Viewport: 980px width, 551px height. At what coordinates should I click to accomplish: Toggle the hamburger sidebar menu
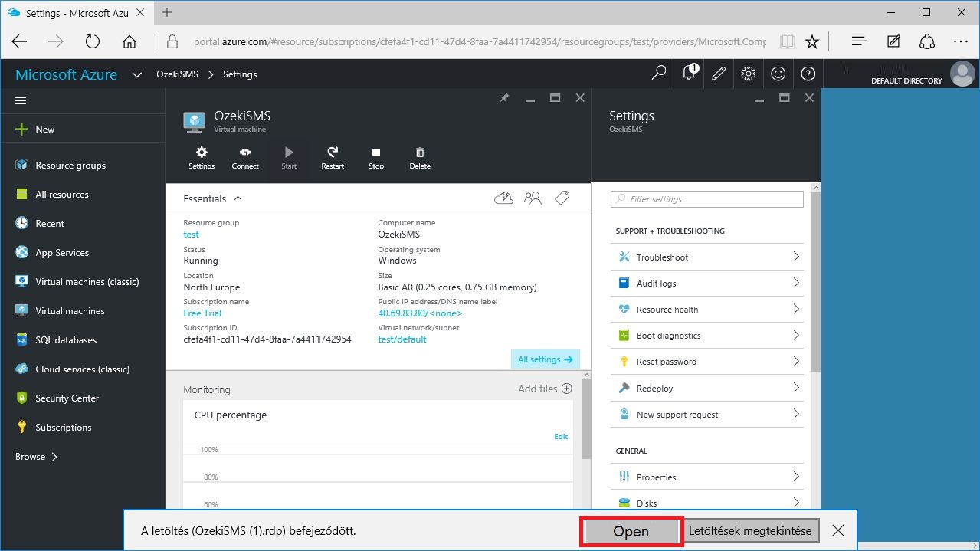(21, 100)
